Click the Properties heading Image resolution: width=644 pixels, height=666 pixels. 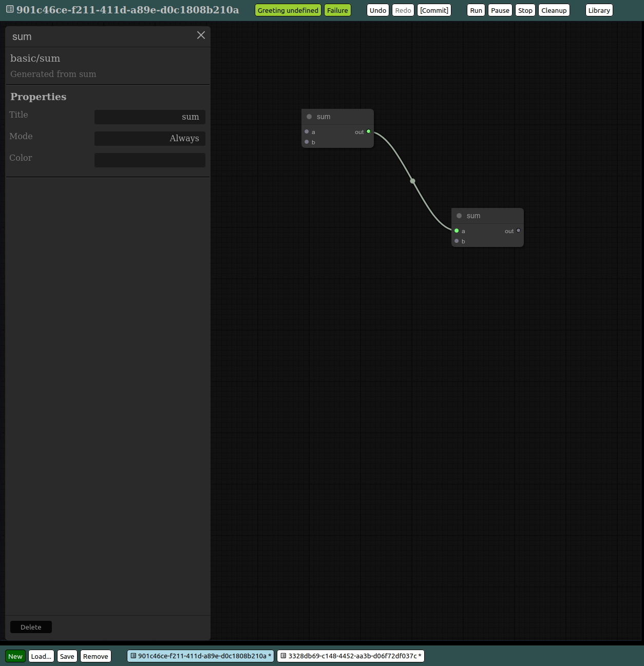coord(38,97)
